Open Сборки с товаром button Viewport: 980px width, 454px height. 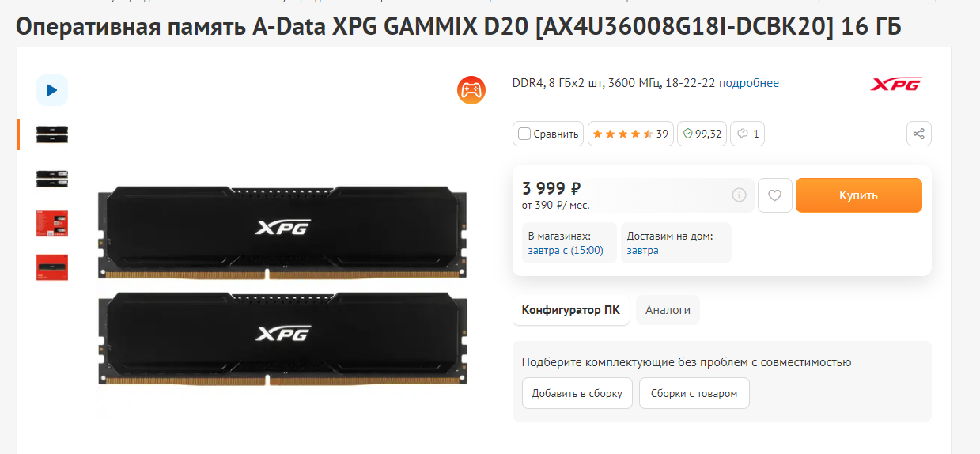(694, 393)
